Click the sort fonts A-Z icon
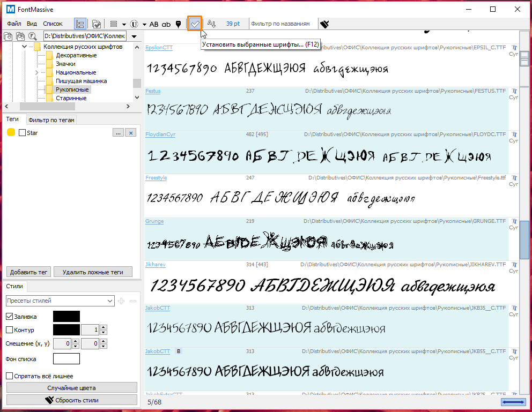 [211, 24]
